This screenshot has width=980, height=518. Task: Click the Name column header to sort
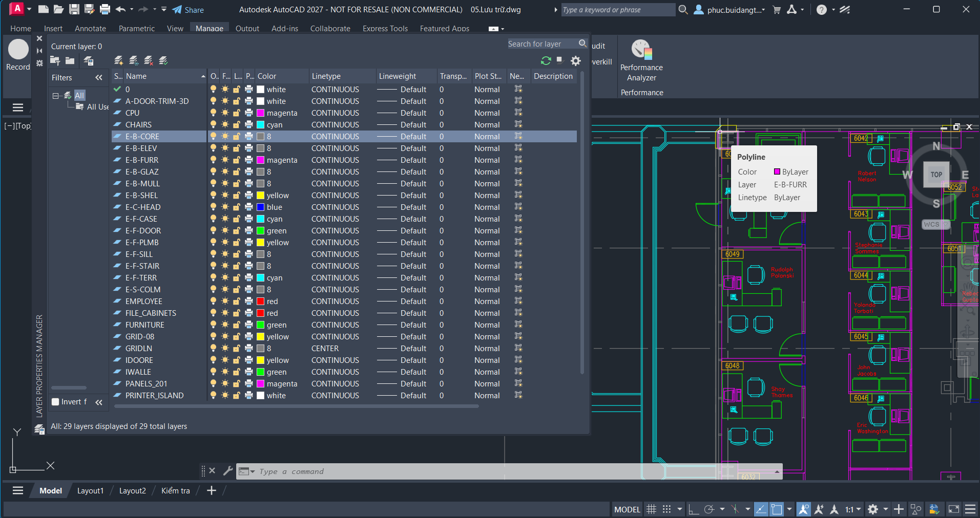pos(165,76)
